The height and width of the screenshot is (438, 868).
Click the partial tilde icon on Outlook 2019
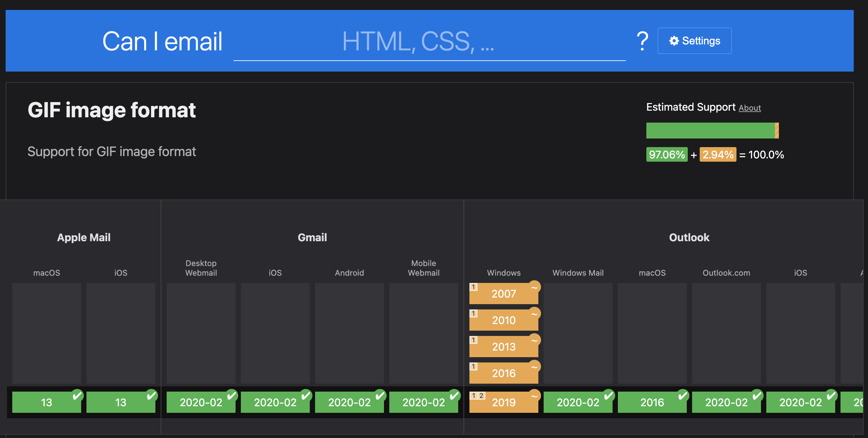(x=534, y=396)
